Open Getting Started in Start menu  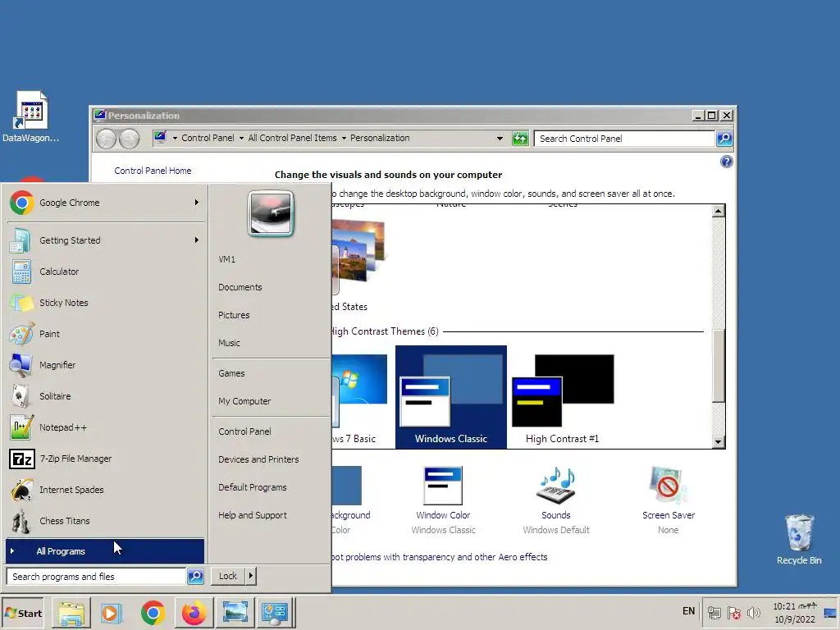pos(105,240)
